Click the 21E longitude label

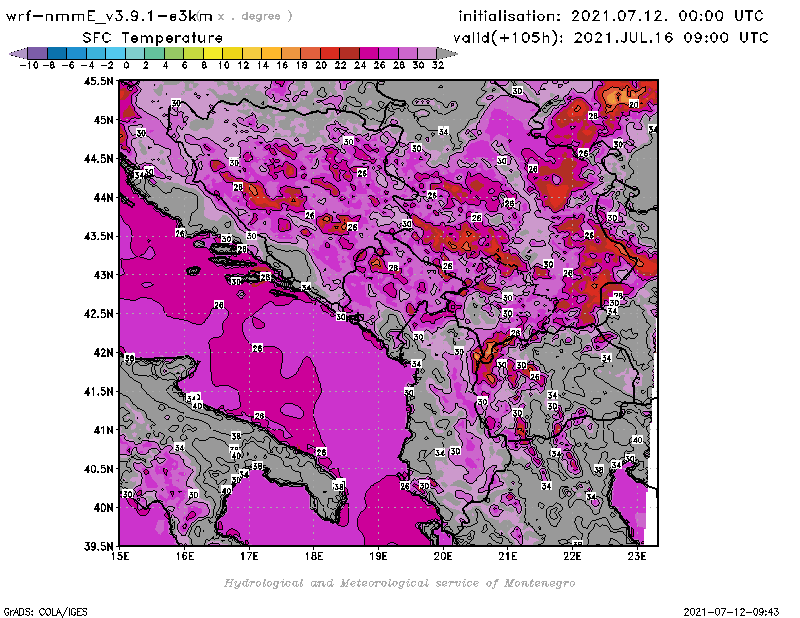[x=508, y=556]
